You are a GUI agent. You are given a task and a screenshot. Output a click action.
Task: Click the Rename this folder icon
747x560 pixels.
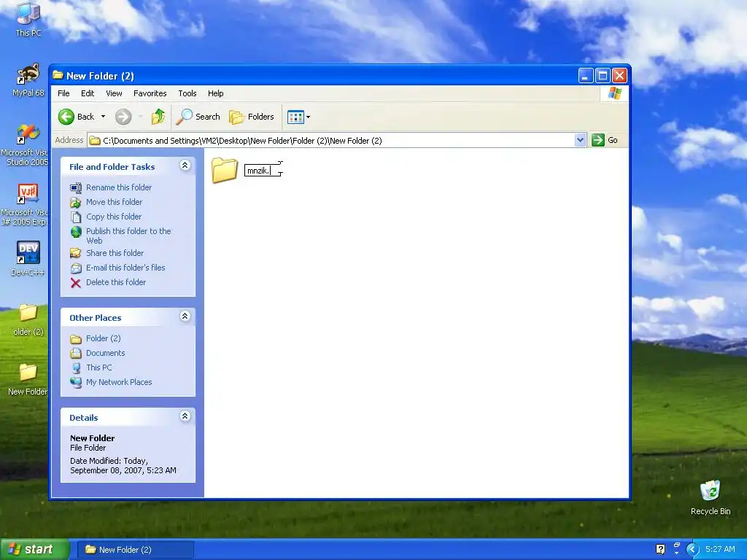coord(76,188)
